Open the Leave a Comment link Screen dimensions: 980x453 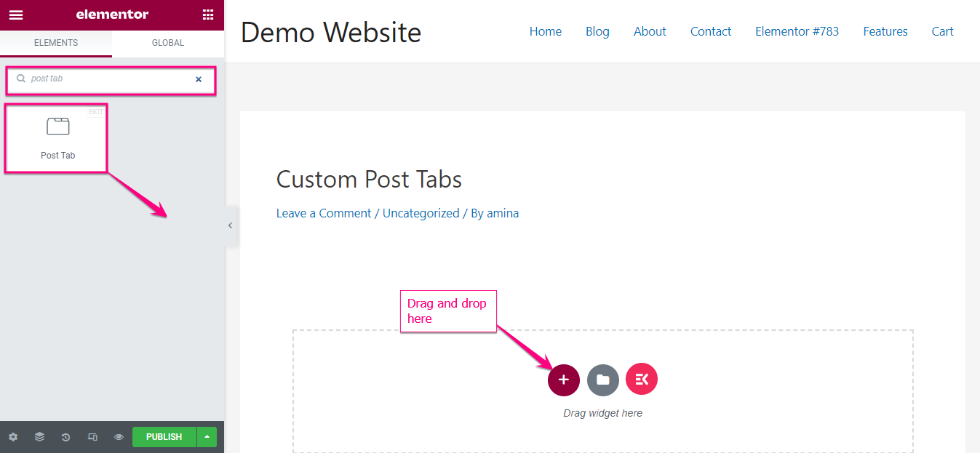pyautogui.click(x=323, y=212)
